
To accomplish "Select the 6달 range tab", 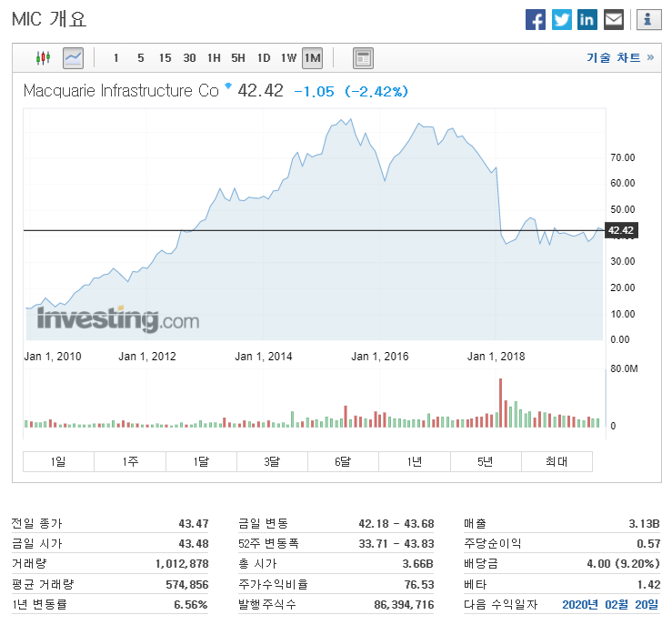I will coord(343,461).
